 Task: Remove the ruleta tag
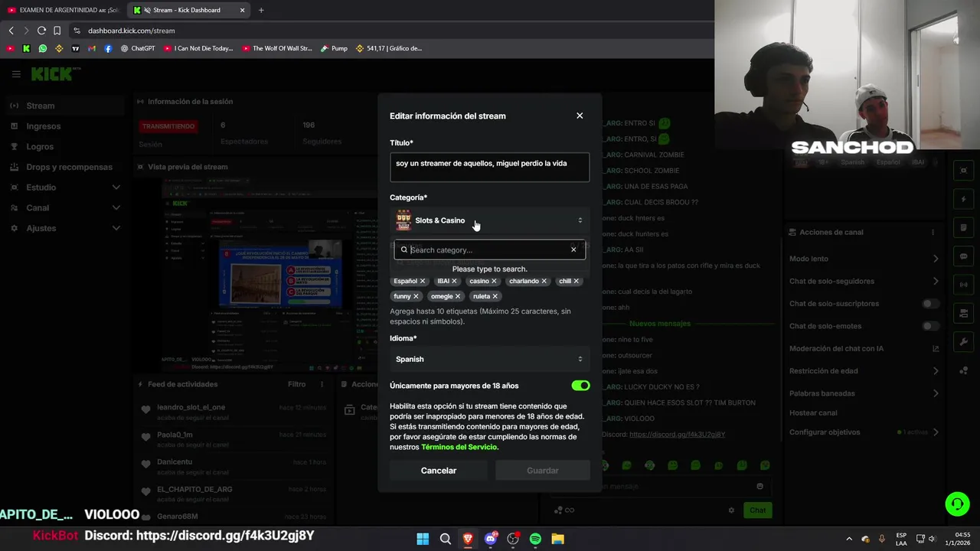495,296
